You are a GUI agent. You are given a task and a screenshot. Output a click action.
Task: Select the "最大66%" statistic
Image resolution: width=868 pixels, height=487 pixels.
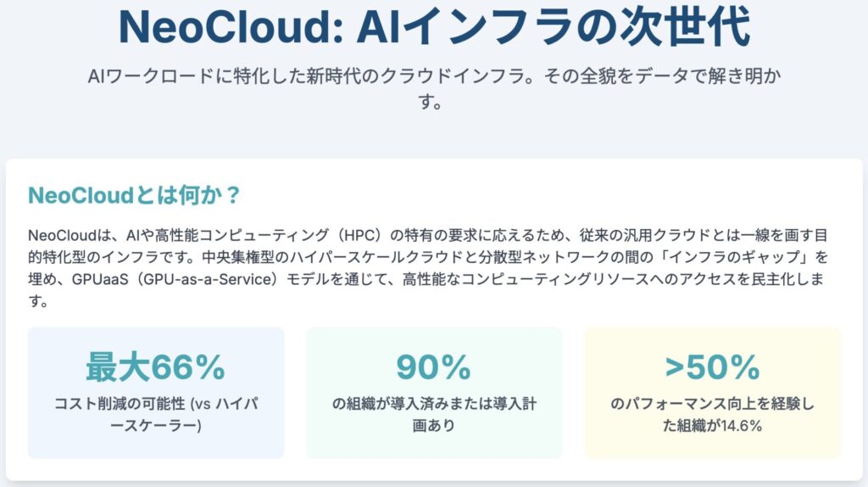(155, 367)
